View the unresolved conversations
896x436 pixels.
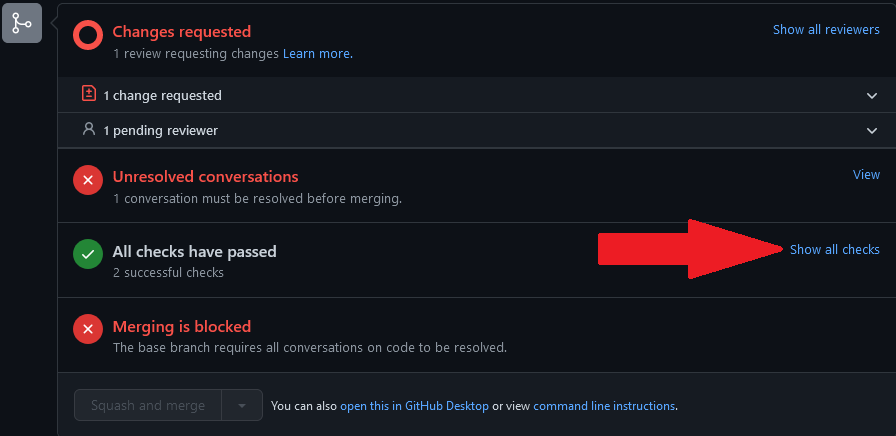[866, 174]
